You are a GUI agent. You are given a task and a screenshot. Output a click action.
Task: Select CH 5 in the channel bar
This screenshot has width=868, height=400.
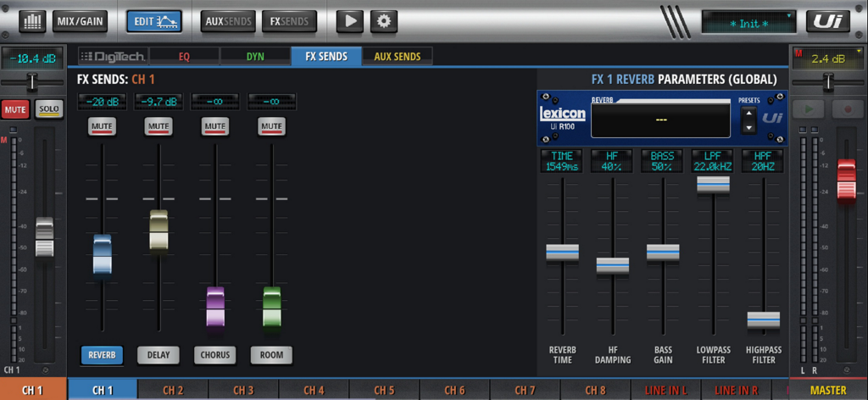click(384, 390)
